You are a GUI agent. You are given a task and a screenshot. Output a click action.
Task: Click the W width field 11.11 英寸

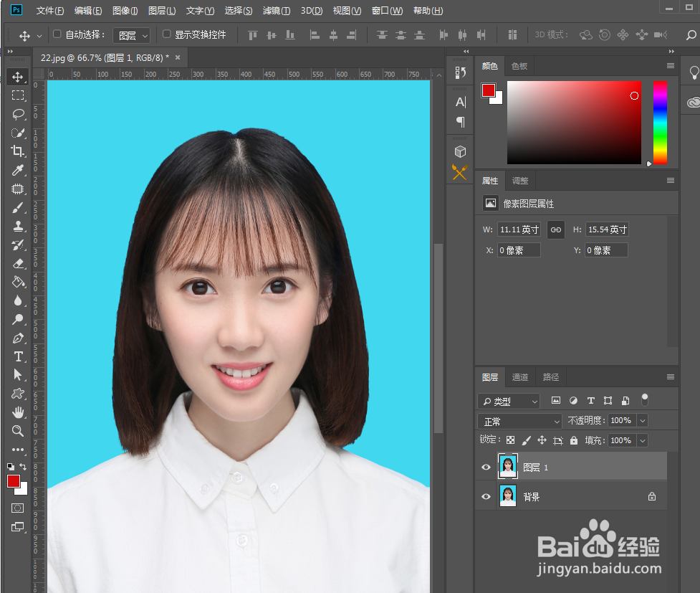coord(519,229)
